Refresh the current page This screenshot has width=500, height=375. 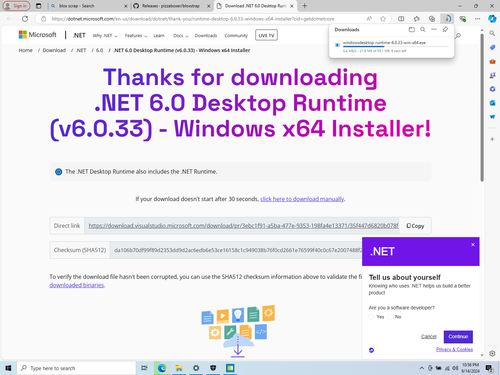[x=25, y=19]
